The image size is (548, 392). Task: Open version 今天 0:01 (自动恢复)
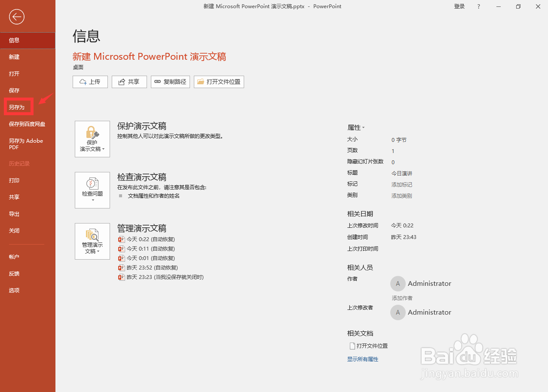pyautogui.click(x=150, y=258)
